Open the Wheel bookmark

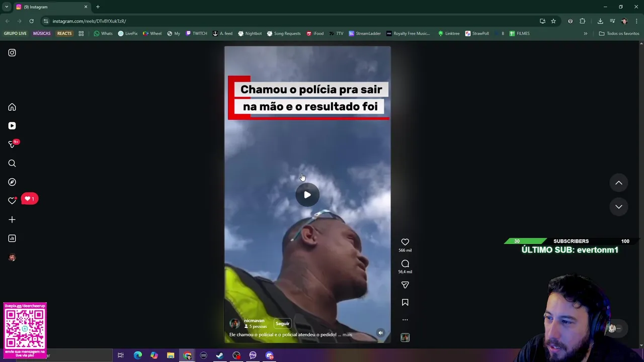coord(152,34)
